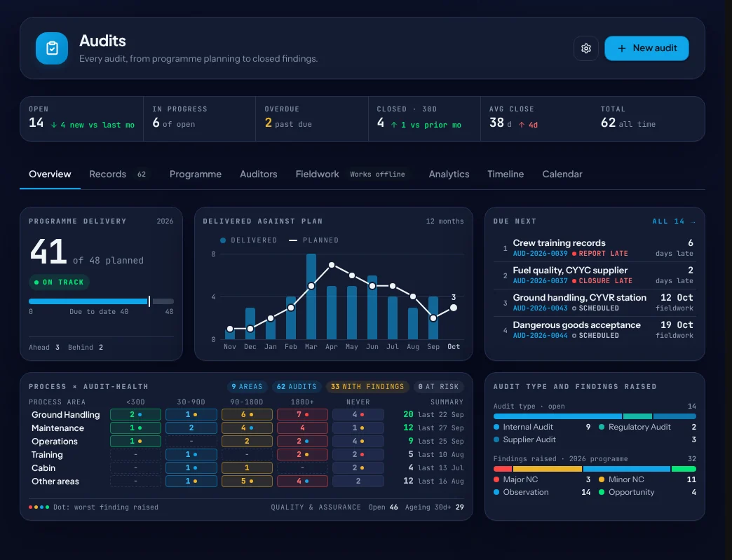Open settings via the gear icon
This screenshot has height=560, width=732.
pos(586,48)
